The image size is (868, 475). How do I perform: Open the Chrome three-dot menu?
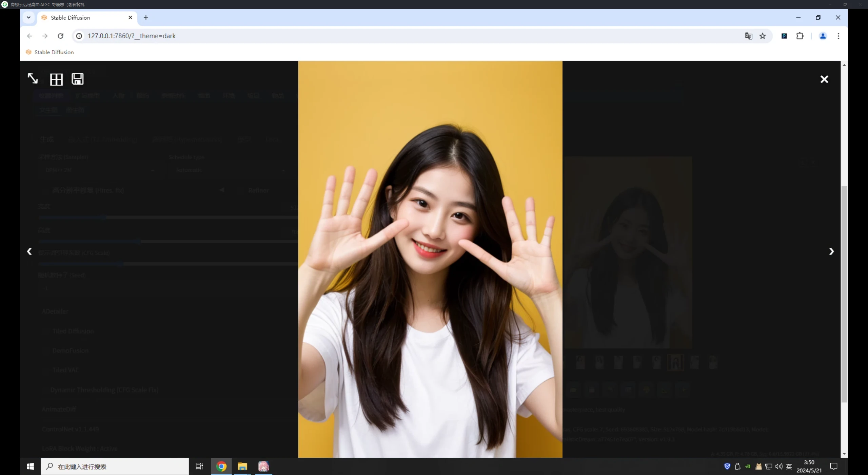coord(839,36)
